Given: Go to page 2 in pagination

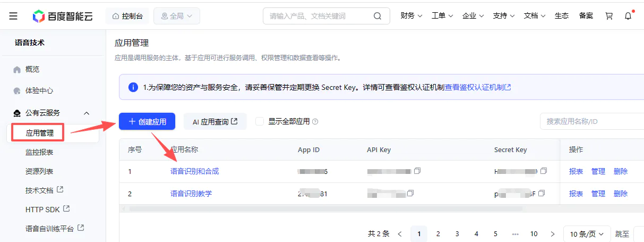Looking at the screenshot, I should (438, 234).
